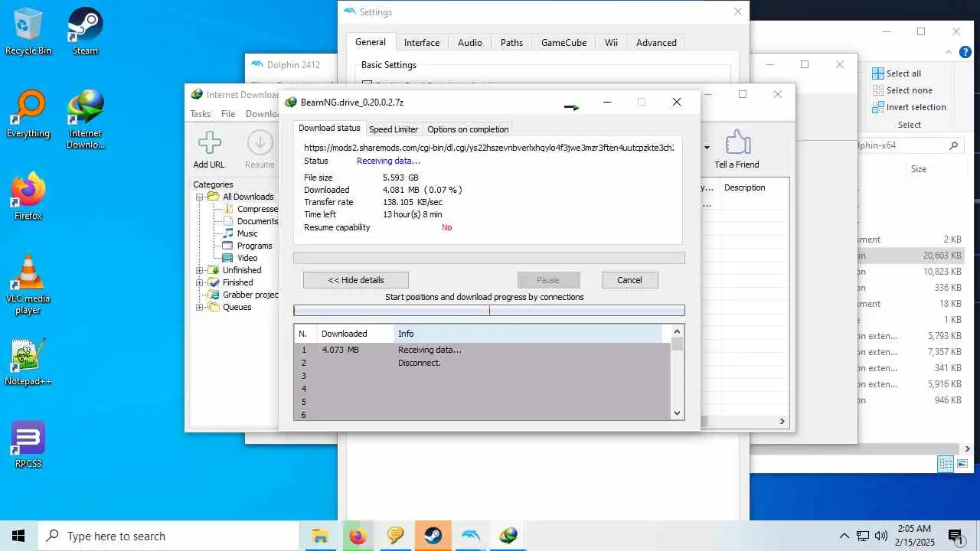This screenshot has height=551, width=980.
Task: Open the Options on completion tab
Action: [x=468, y=129]
